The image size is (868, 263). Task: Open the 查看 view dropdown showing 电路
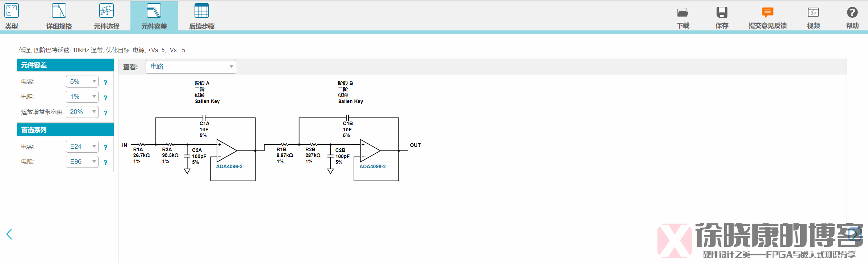191,67
